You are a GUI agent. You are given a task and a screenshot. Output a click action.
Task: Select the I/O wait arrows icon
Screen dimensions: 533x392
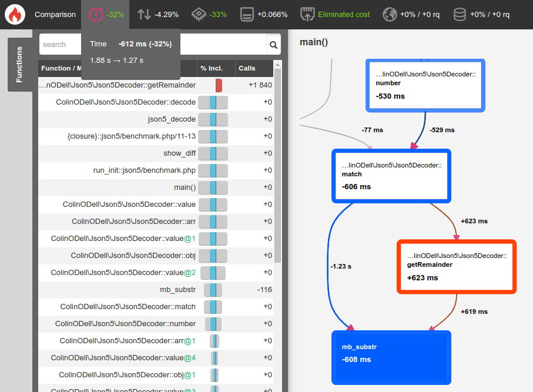click(x=144, y=14)
